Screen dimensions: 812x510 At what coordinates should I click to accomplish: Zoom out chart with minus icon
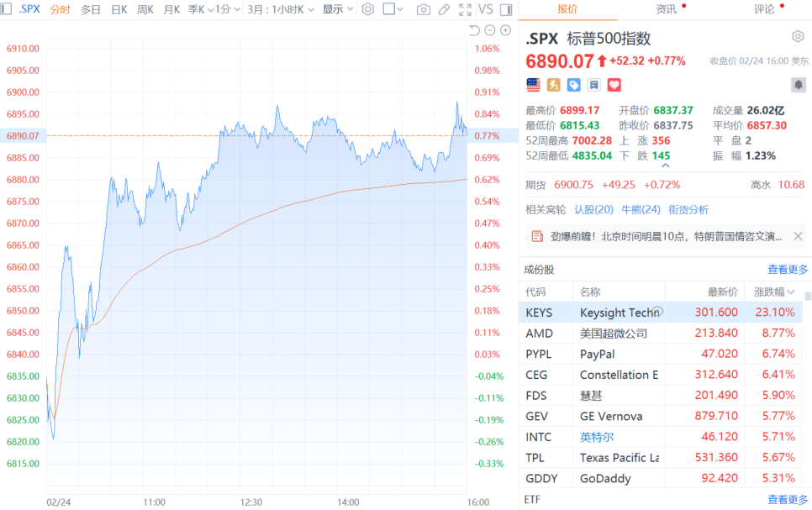pos(490,30)
